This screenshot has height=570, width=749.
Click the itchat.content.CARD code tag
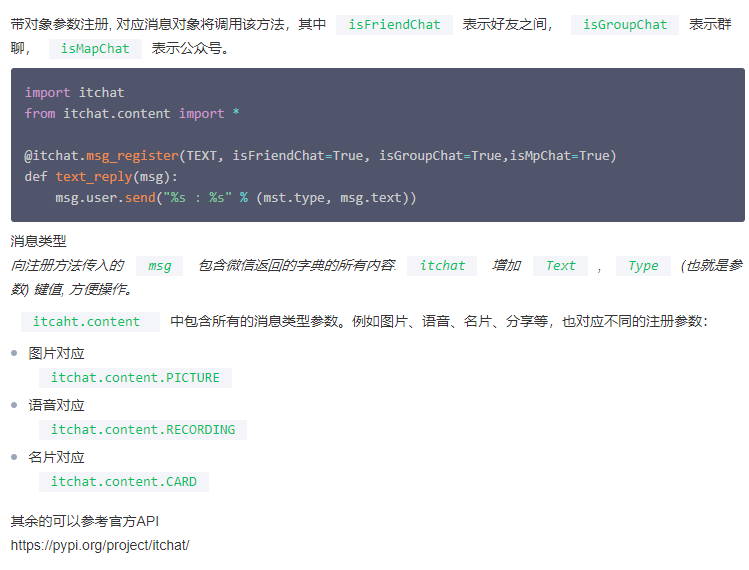pyautogui.click(x=124, y=482)
